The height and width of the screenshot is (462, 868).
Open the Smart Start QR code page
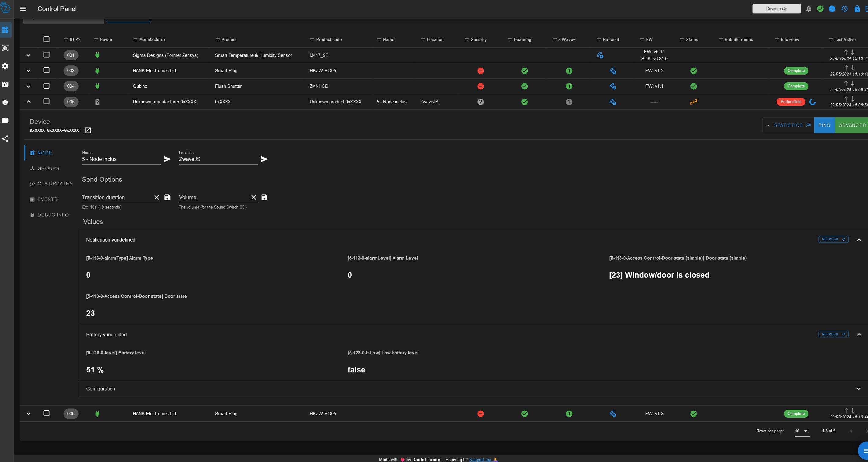[5, 48]
